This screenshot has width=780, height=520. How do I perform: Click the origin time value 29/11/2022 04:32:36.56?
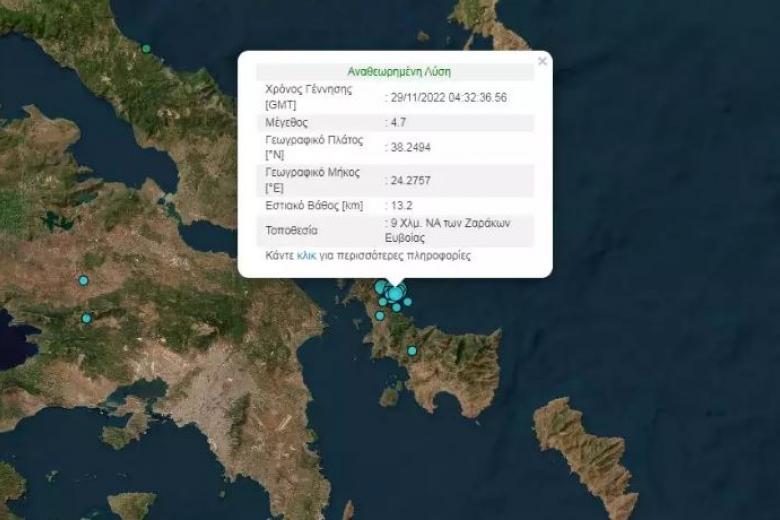click(x=449, y=98)
